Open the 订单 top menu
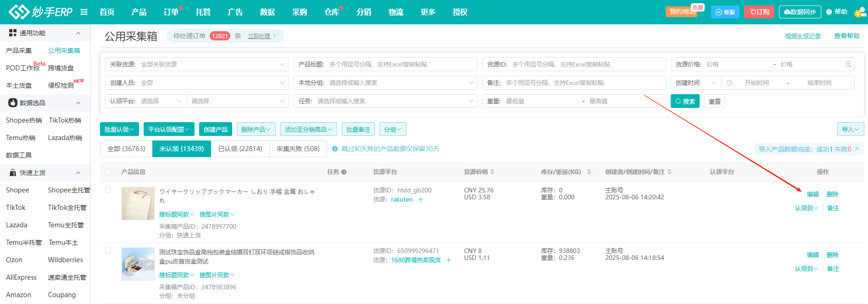Image resolution: width=868 pixels, height=304 pixels. click(171, 12)
